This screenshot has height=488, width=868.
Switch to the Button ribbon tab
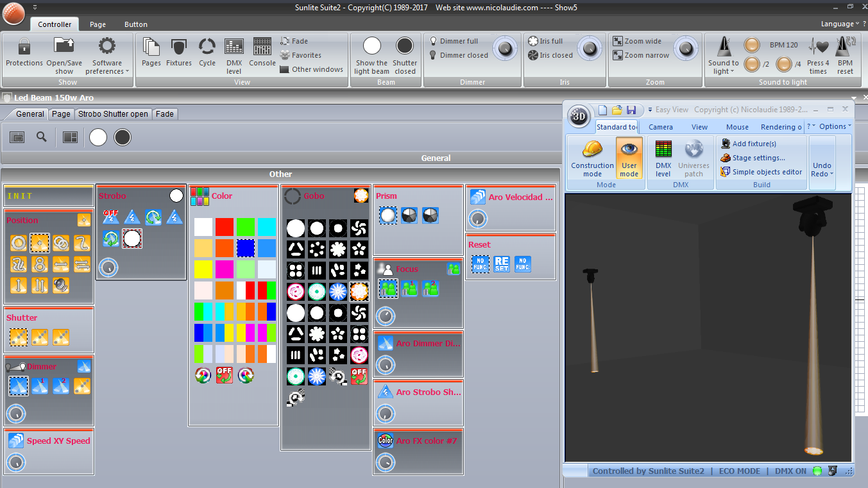point(136,24)
